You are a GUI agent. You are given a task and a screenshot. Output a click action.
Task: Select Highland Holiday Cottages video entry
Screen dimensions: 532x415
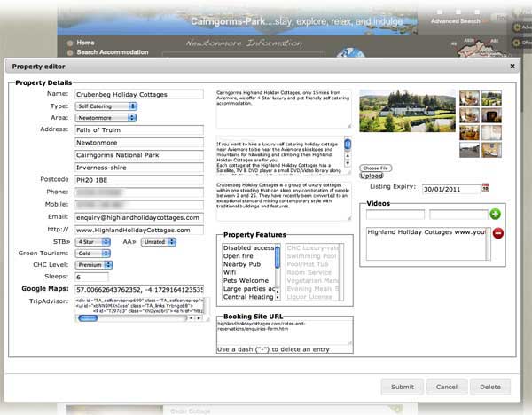point(426,232)
